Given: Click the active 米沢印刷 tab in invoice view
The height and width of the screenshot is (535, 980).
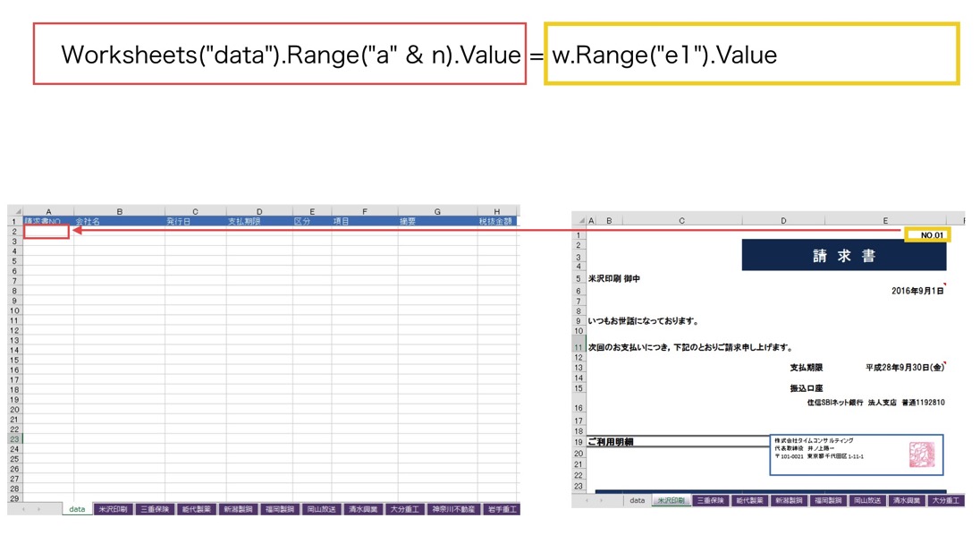Looking at the screenshot, I should pyautogui.click(x=671, y=501).
